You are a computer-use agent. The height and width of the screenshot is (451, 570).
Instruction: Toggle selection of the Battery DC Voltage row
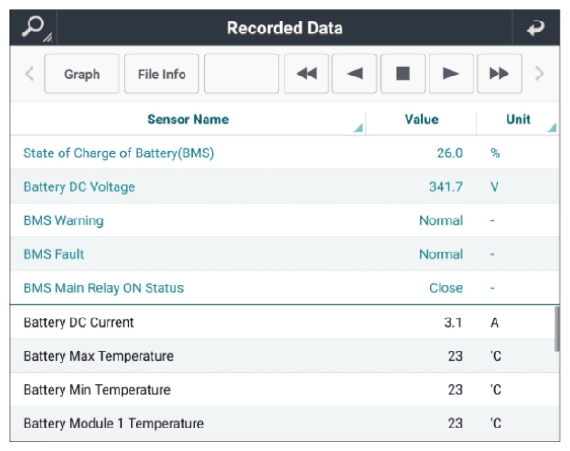(285, 186)
